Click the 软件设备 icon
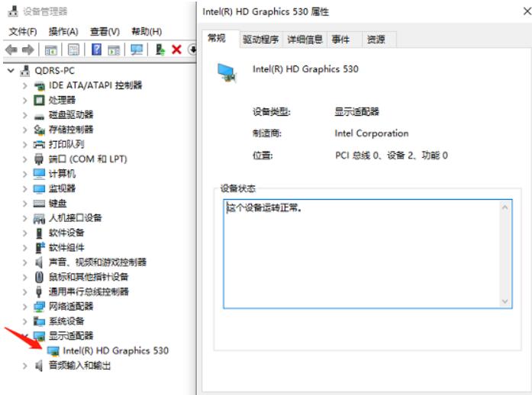The image size is (532, 395). click(40, 233)
